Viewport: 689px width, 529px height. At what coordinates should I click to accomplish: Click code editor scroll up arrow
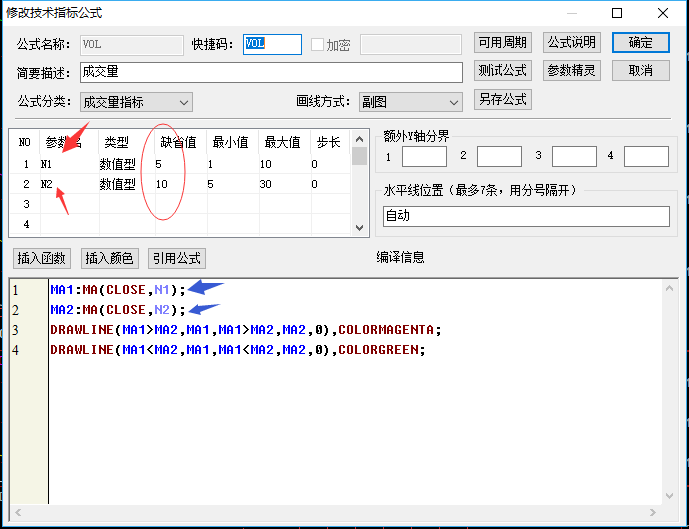coord(669,289)
